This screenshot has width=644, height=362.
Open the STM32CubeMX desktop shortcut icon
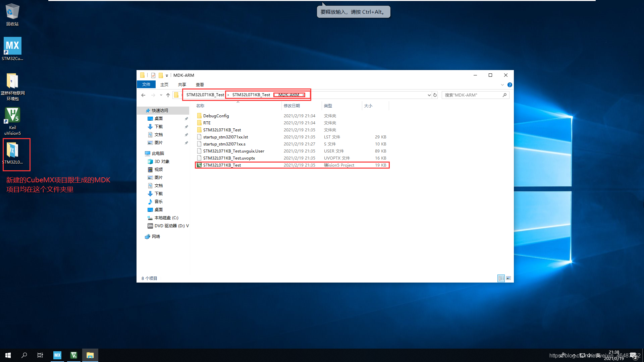[12, 46]
